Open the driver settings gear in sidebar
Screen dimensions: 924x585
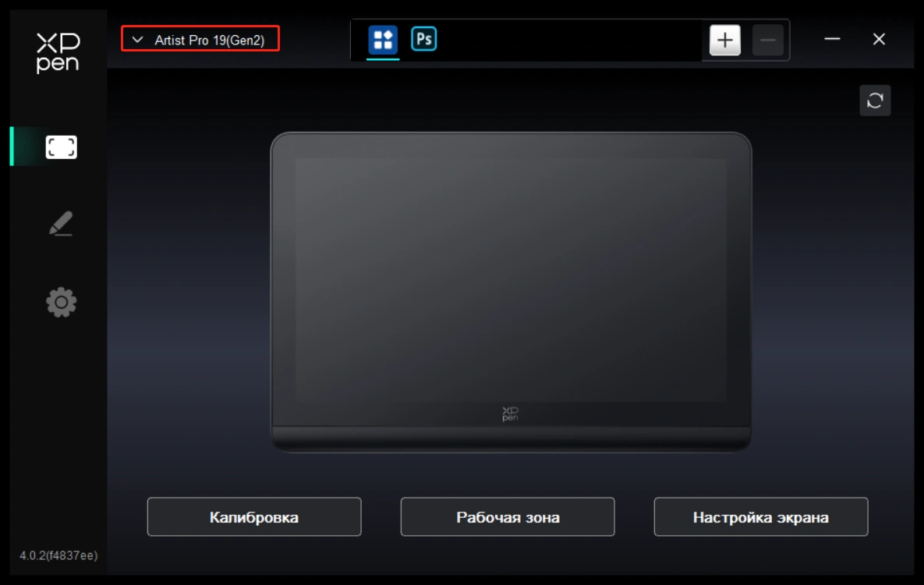[x=61, y=302]
